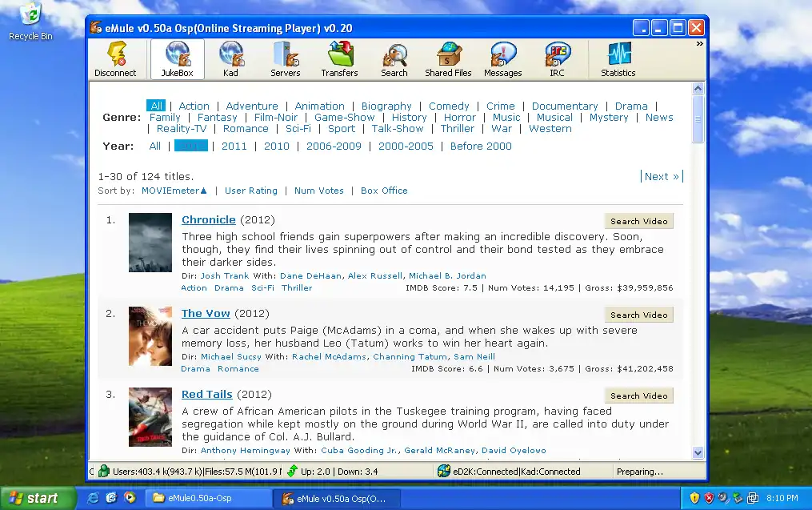Viewport: 812px width, 510px height.
Task: Filter year by 2000-2005
Action: pos(406,147)
